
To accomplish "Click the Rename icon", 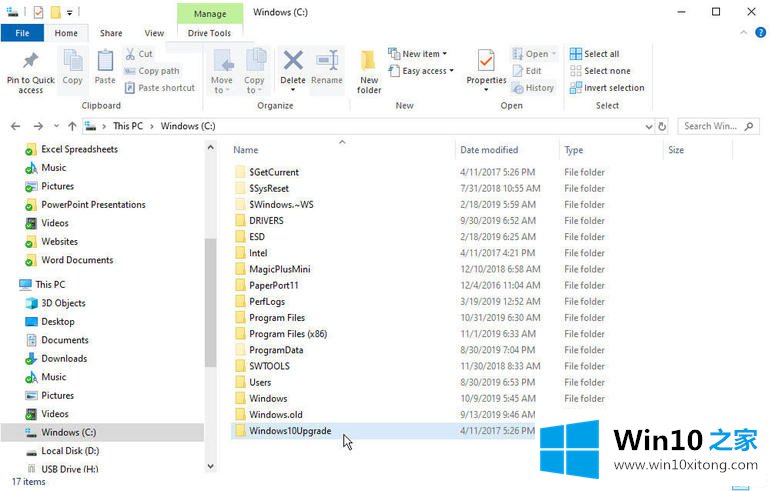I will (x=327, y=61).
